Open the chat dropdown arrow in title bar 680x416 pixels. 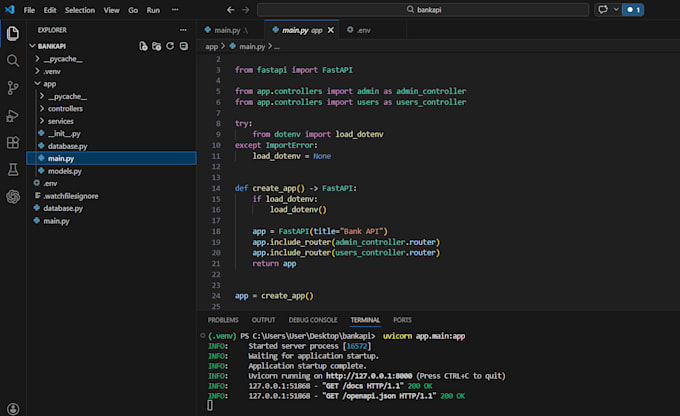click(616, 10)
